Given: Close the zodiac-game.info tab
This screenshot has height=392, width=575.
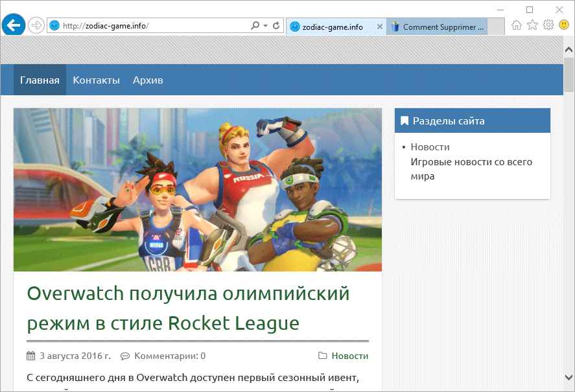Looking at the screenshot, I should [379, 27].
